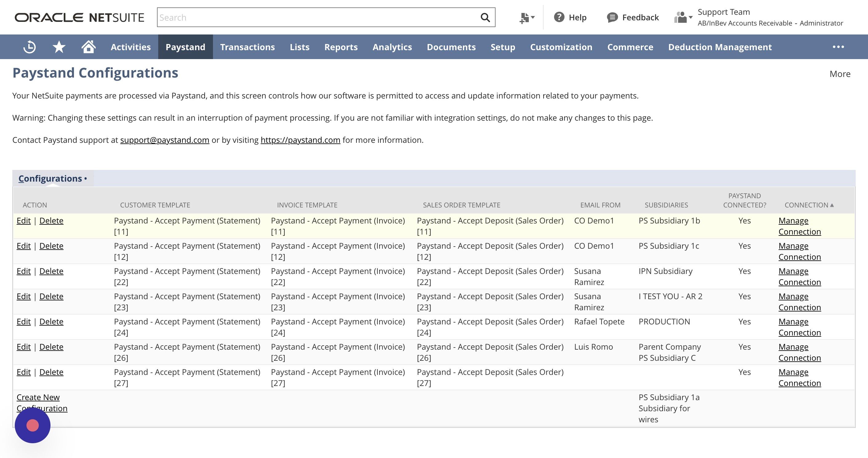Edit the configuration with template [27]
This screenshot has width=868, height=458.
coord(24,372)
